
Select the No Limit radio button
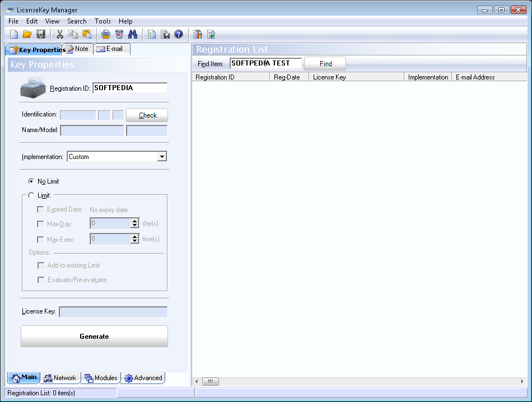(x=31, y=181)
